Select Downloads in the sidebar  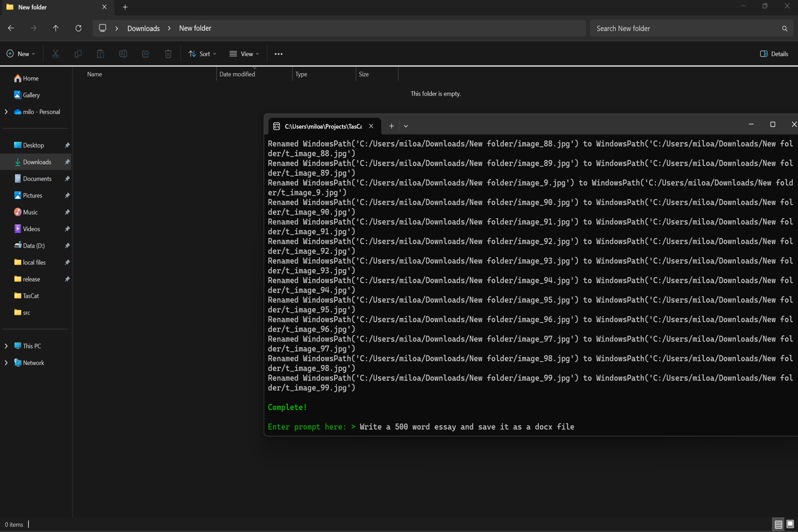(35, 162)
